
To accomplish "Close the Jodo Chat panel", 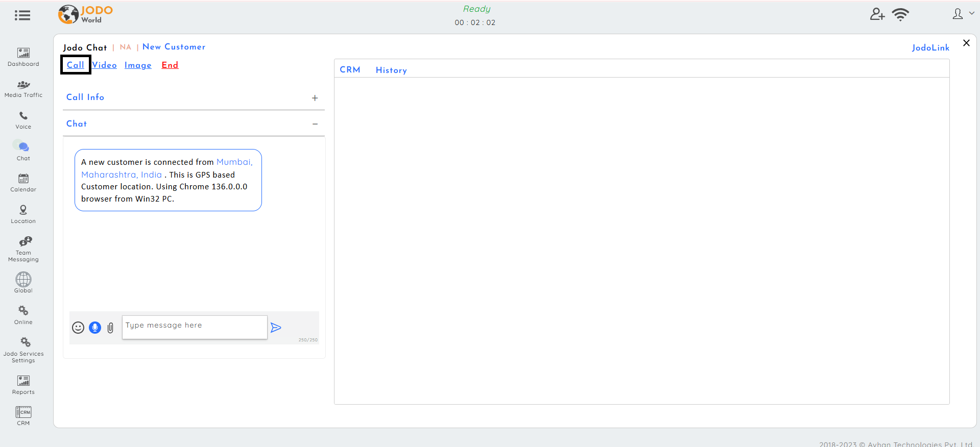I will click(966, 43).
